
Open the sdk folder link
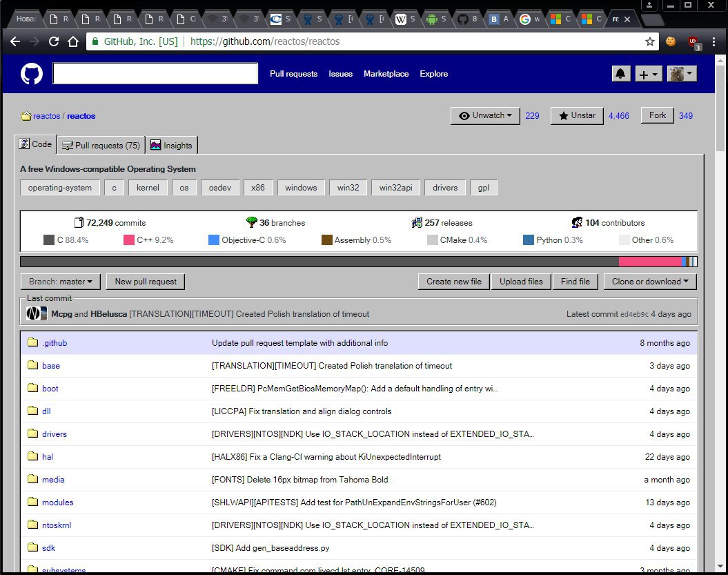coord(48,547)
